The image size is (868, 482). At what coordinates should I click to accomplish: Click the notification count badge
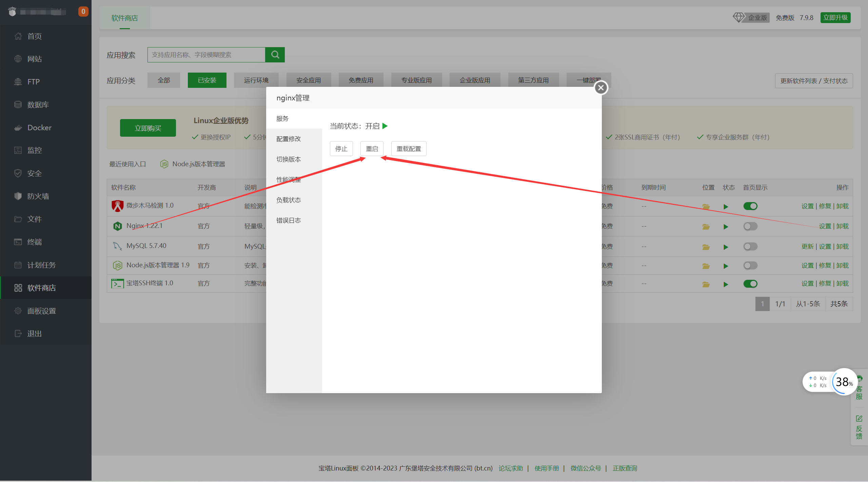pos(83,12)
